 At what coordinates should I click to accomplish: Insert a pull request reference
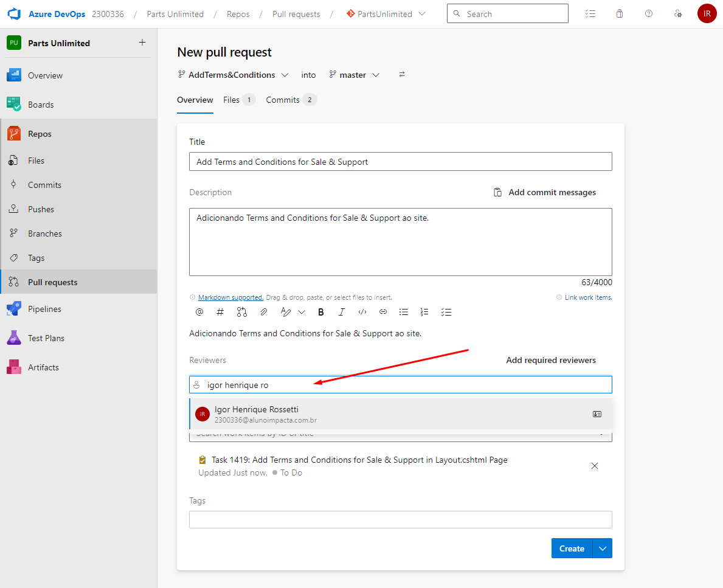[x=241, y=312]
